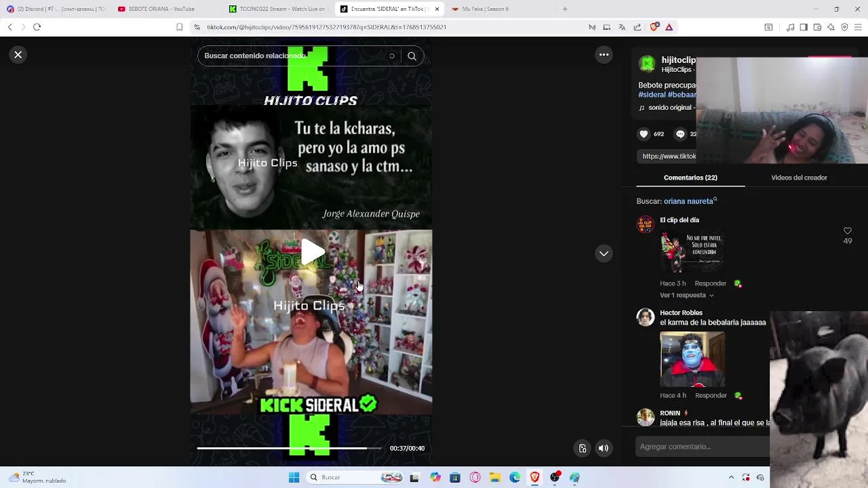Open Brave VPN shield icon in toolbar

844,27
